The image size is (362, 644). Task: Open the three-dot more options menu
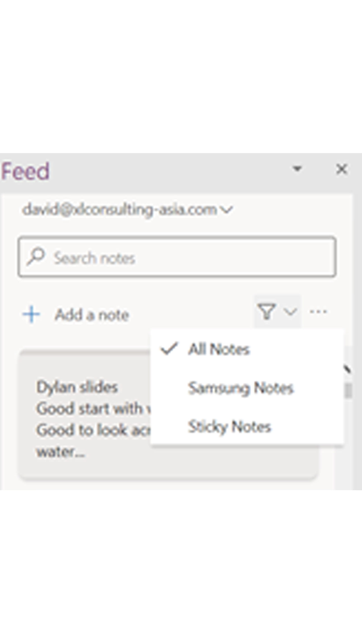coord(318,312)
